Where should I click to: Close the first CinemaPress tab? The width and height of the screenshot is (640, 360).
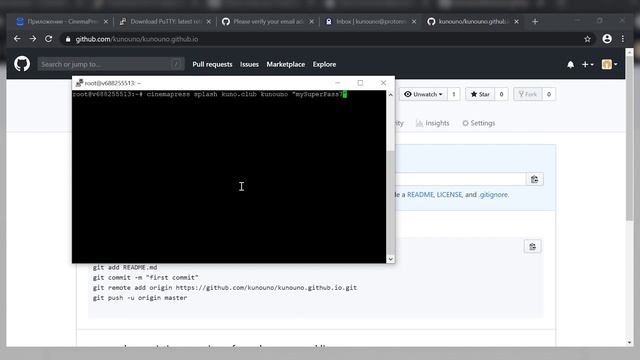tap(106, 22)
